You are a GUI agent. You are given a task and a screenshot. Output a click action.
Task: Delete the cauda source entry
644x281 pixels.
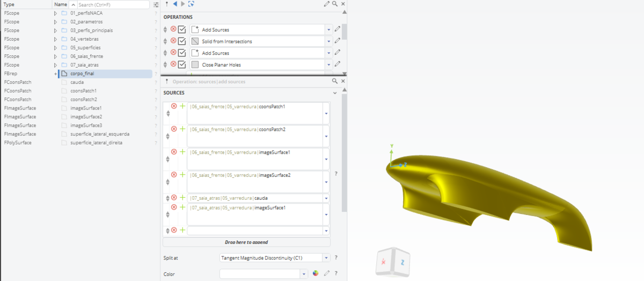coord(174,198)
